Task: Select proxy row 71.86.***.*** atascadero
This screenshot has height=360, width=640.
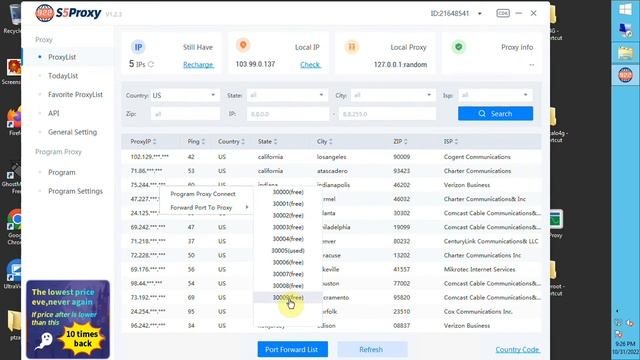Action: (331, 171)
